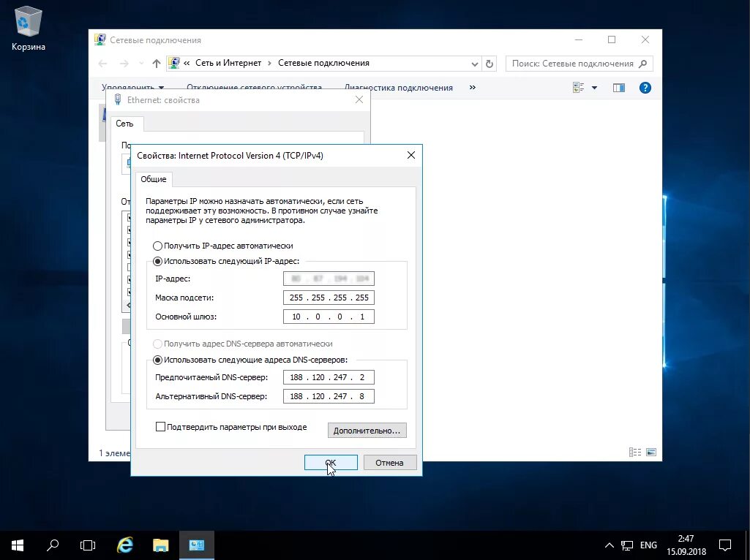
Task: Expand the address bar history dropdown
Action: click(x=474, y=64)
